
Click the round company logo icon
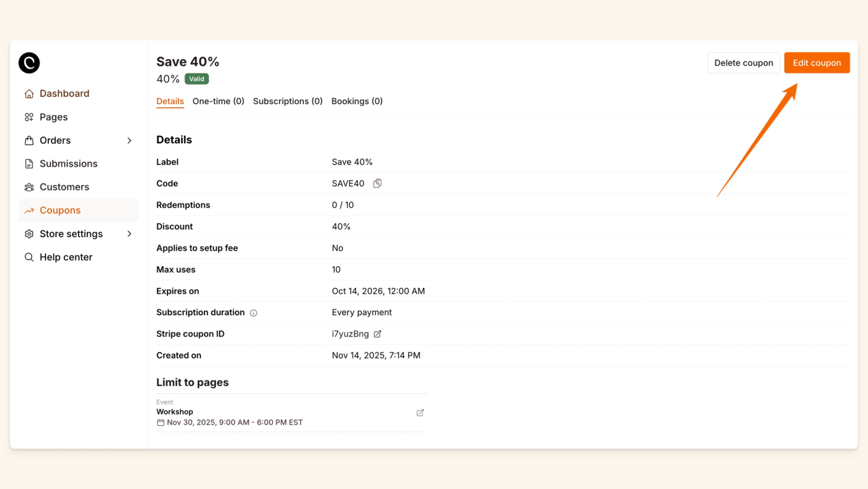[x=29, y=63]
